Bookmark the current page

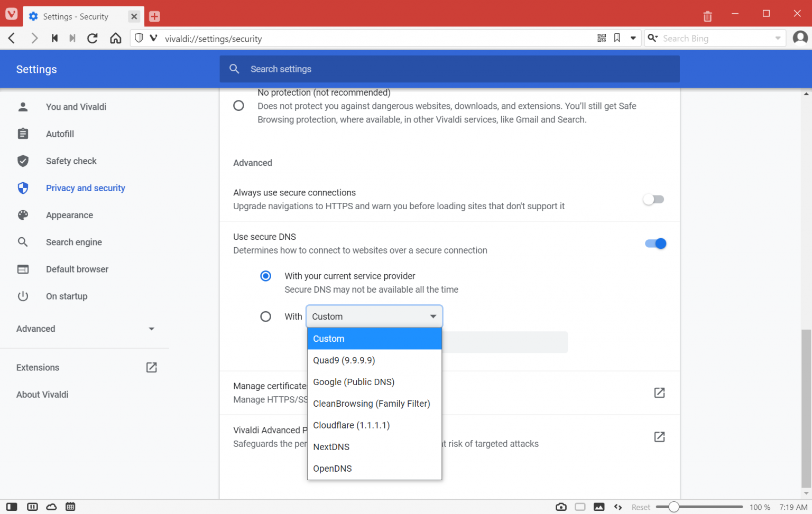617,38
